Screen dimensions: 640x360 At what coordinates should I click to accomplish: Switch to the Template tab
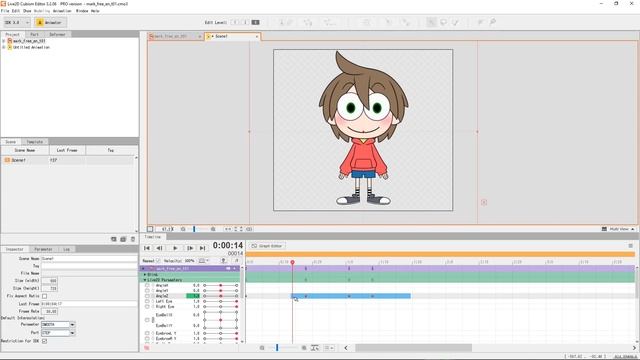click(x=35, y=142)
